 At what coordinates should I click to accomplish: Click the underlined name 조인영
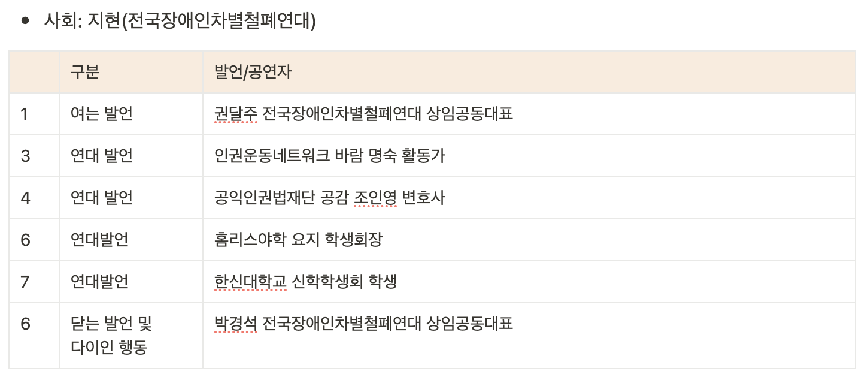pyautogui.click(x=375, y=198)
